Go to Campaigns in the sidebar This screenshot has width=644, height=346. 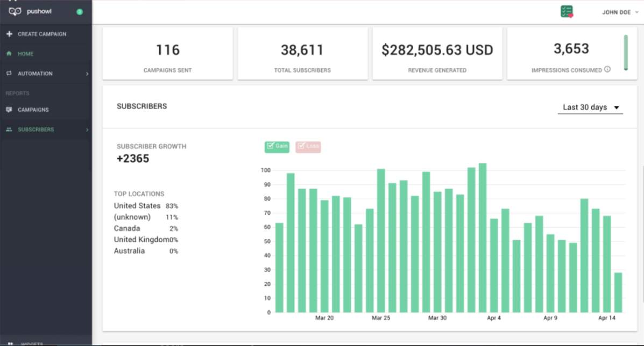33,110
